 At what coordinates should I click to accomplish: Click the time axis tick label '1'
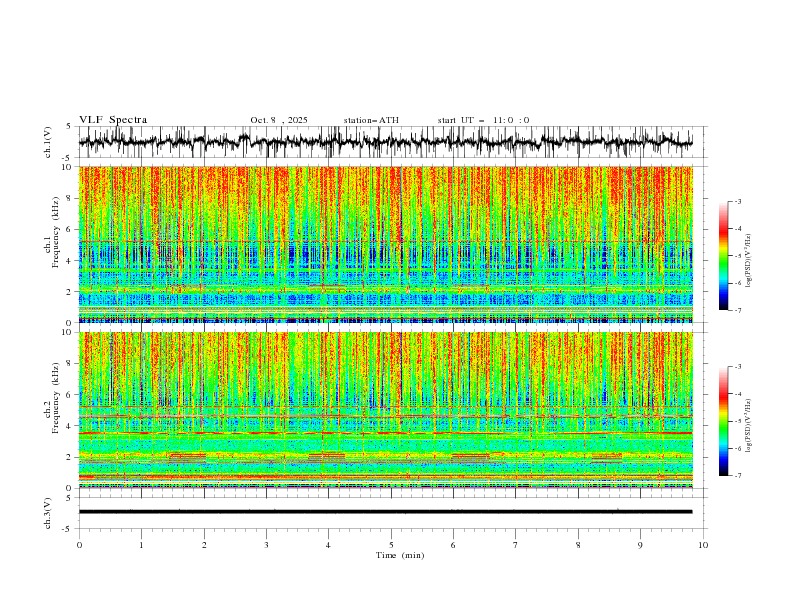(141, 545)
